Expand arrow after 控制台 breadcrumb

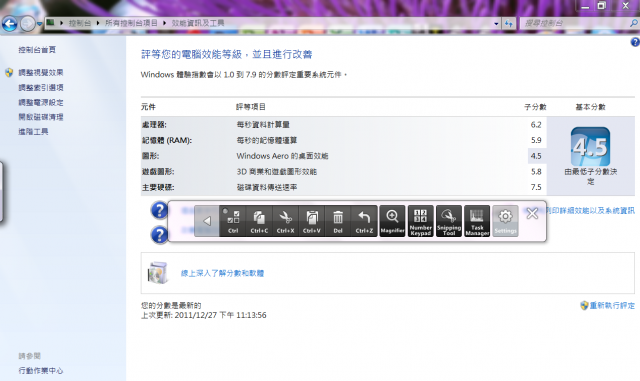(98, 23)
